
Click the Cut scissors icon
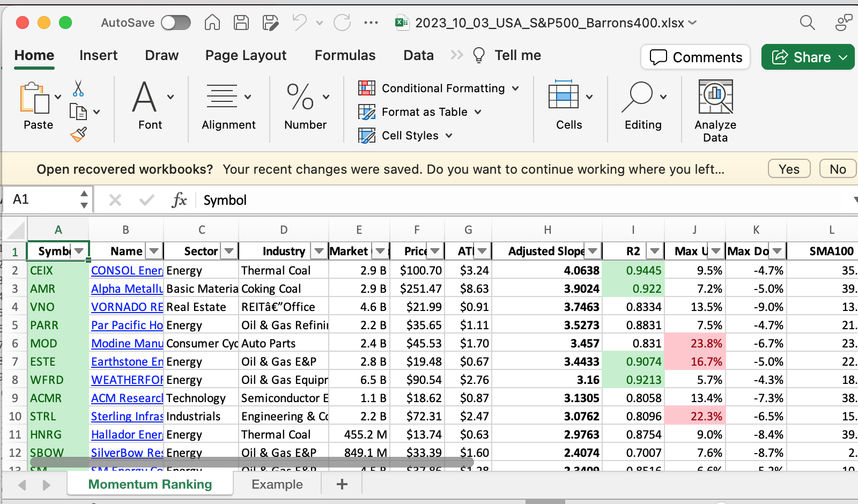tap(78, 88)
